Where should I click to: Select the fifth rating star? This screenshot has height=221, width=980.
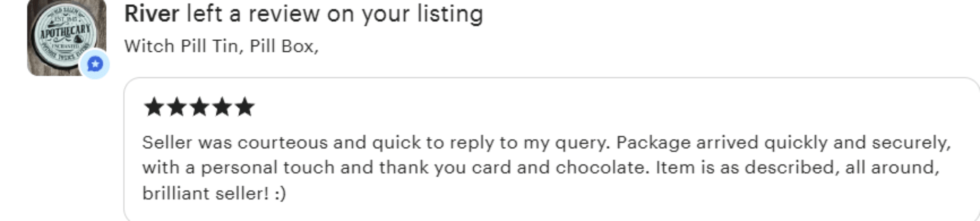[245, 106]
